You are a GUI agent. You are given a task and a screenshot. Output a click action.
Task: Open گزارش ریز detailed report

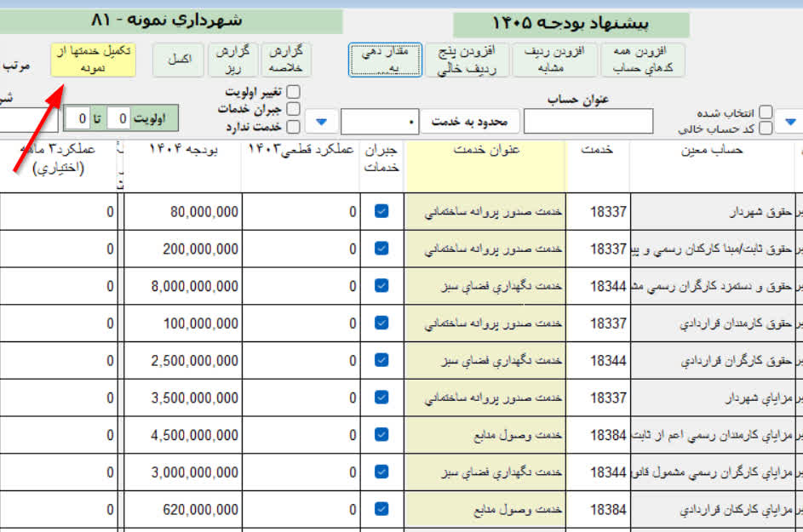pyautogui.click(x=231, y=60)
